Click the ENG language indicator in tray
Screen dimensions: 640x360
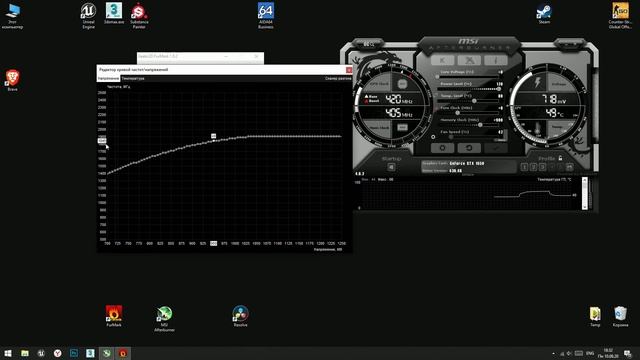(x=590, y=353)
